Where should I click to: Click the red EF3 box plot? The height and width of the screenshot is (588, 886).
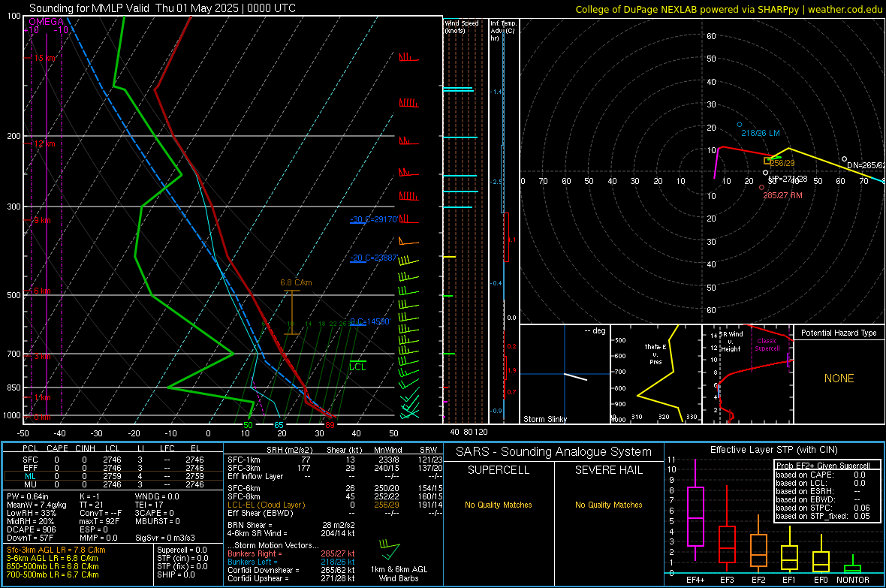tap(727, 530)
